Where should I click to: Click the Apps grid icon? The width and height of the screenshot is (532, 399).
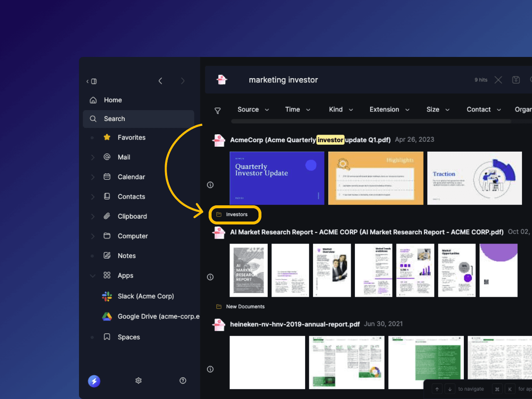107,275
